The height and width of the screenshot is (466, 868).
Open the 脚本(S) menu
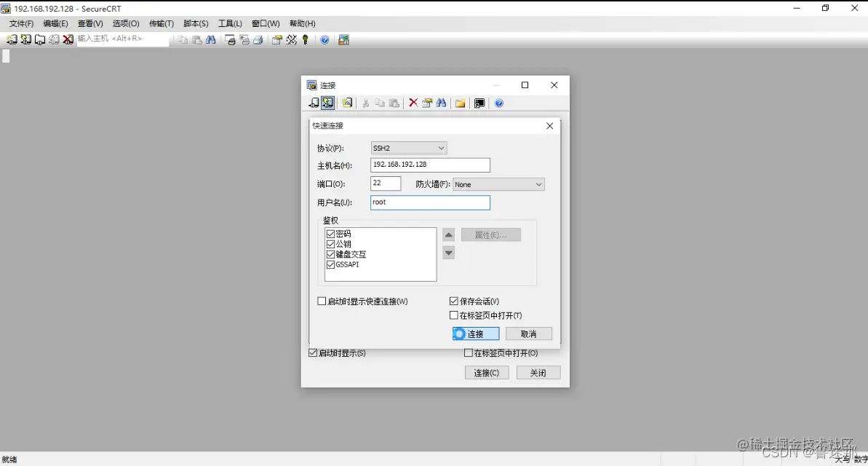click(196, 23)
